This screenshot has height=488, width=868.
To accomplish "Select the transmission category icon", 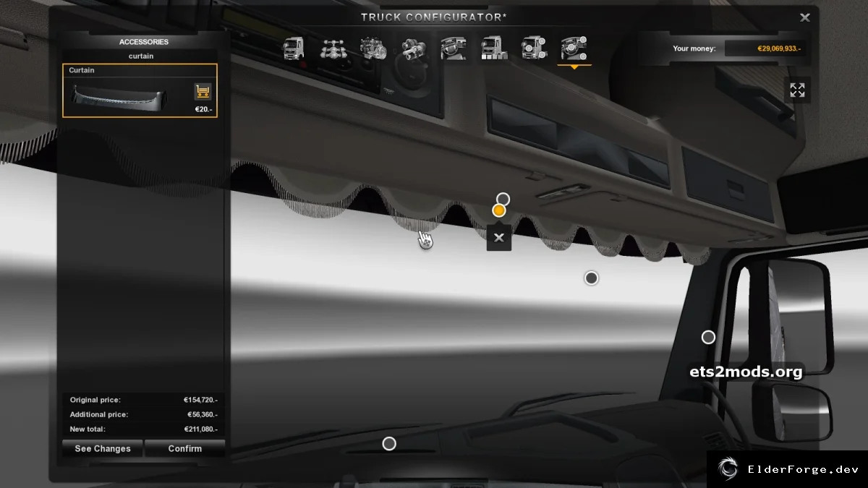I will click(x=414, y=48).
